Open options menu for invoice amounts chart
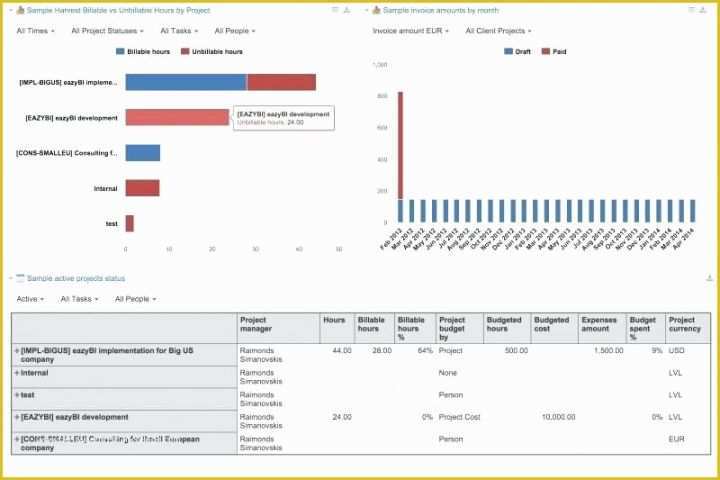The width and height of the screenshot is (720, 480). coord(691,10)
